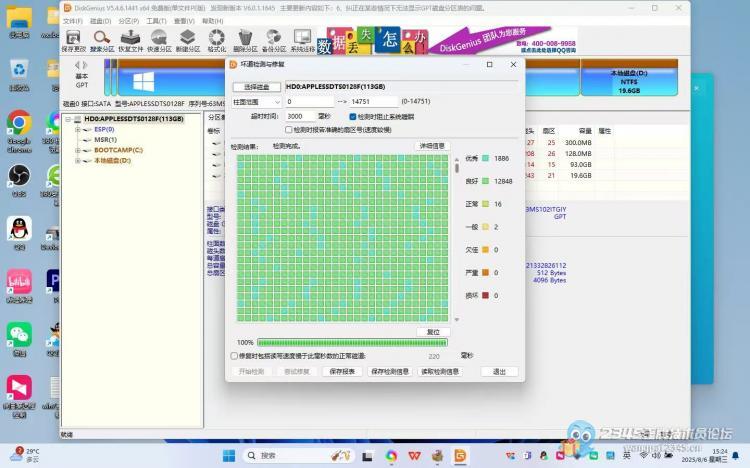The image size is (750, 468).
Task: Click weather widget showing 29°C
Action: 24,455
